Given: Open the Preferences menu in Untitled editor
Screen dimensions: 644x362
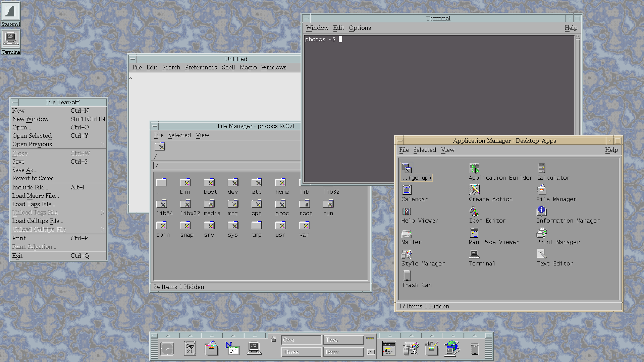Looking at the screenshot, I should (201, 67).
